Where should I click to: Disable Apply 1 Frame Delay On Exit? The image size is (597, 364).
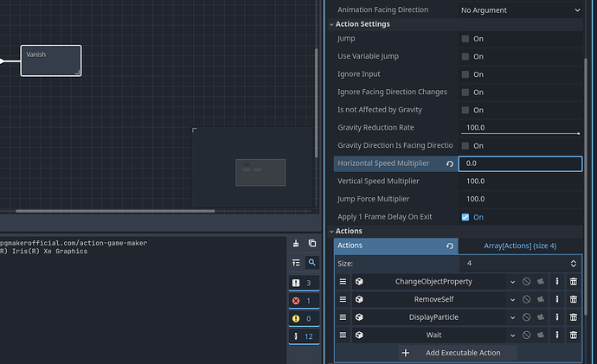point(465,217)
